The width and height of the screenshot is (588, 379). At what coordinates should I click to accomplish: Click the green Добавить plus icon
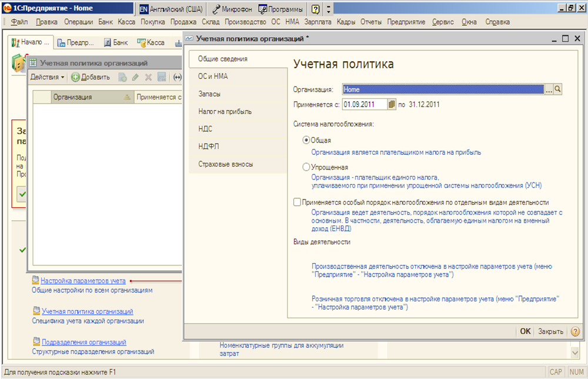75,77
